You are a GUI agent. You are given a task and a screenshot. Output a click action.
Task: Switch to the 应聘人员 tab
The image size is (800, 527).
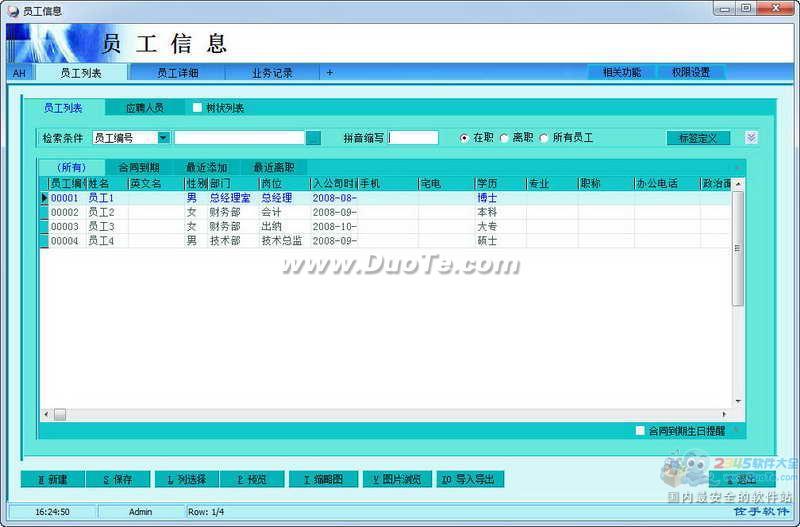[145, 108]
